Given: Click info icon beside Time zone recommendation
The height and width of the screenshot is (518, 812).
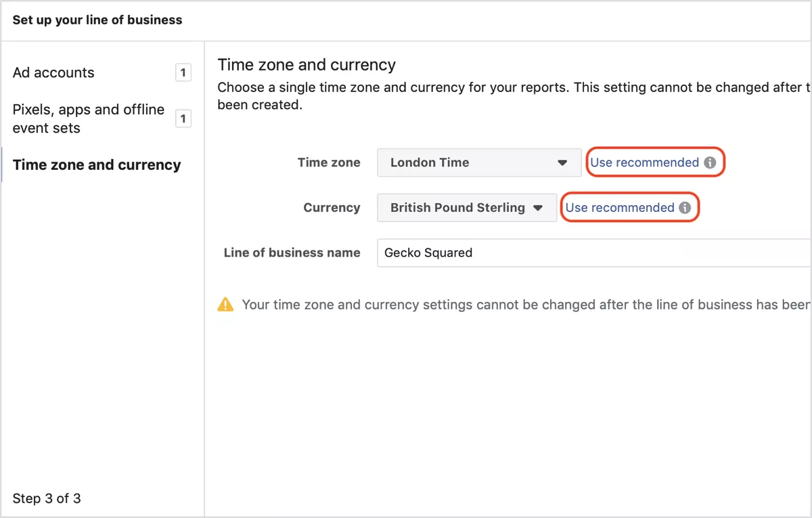Looking at the screenshot, I should (x=710, y=163).
